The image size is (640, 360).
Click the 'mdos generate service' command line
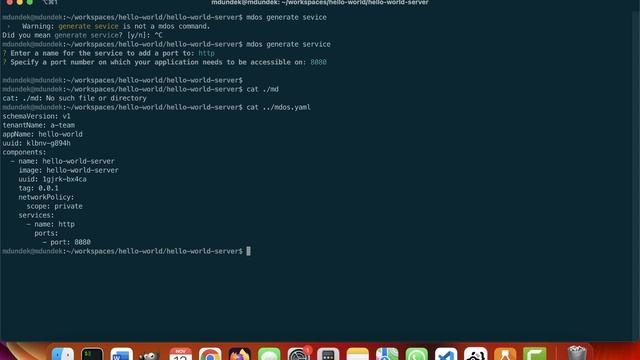289,44
